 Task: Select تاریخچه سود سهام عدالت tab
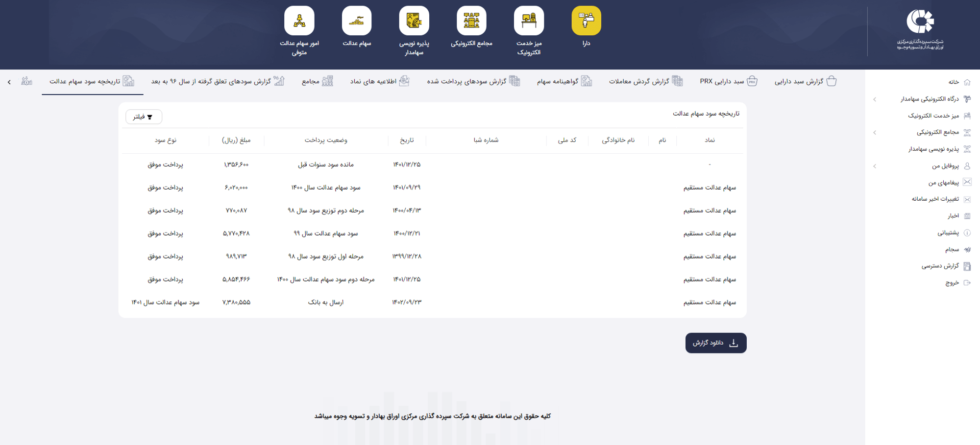[x=92, y=81]
